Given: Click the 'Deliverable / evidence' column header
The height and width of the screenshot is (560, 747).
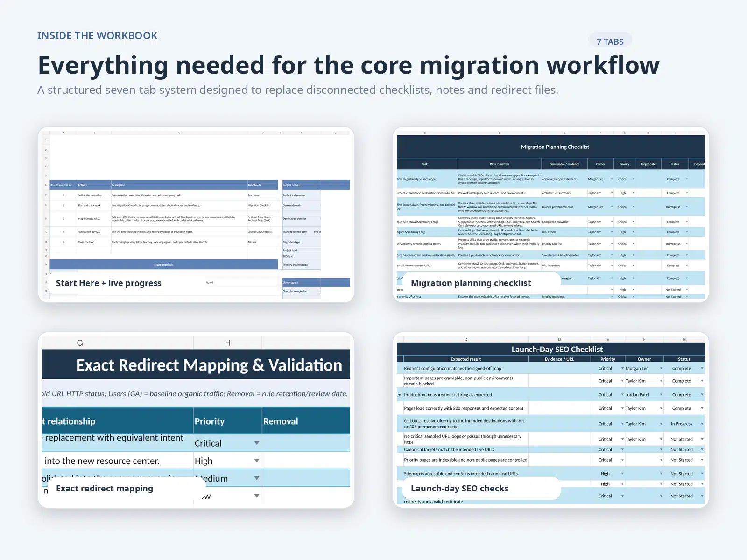Looking at the screenshot, I should click(x=564, y=164).
